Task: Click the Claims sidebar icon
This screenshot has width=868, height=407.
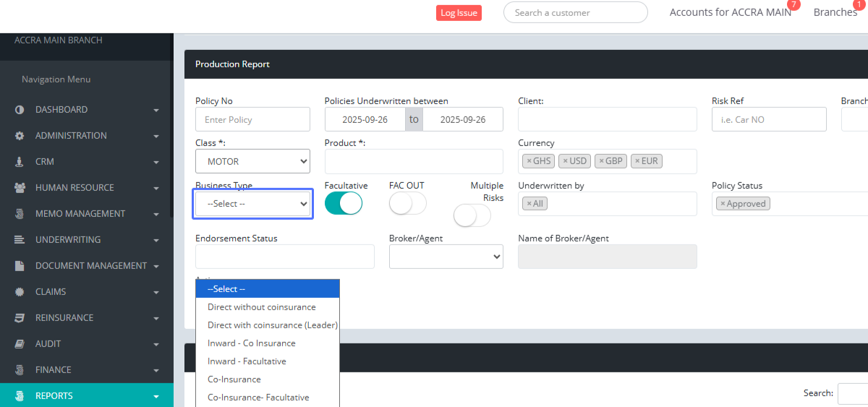Action: (20, 292)
